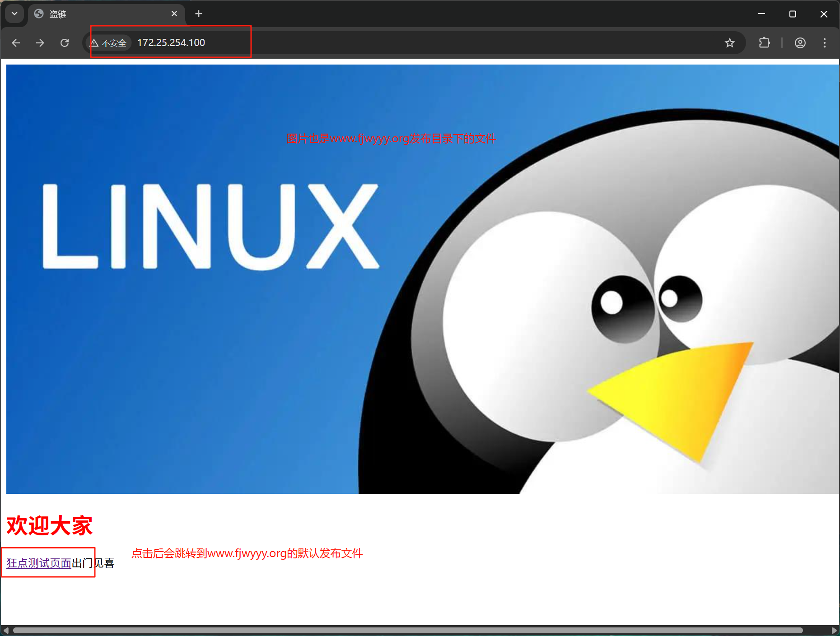Go back to the previous page
The height and width of the screenshot is (636, 840).
16,43
